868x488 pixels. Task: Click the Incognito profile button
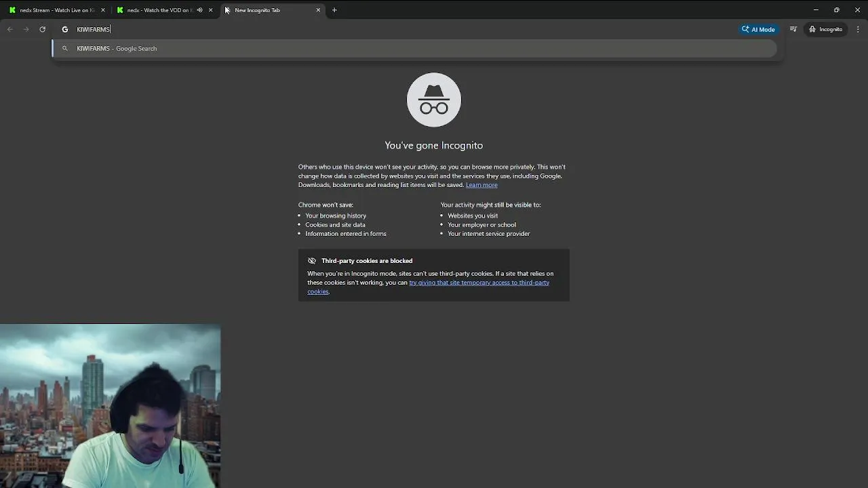[825, 29]
